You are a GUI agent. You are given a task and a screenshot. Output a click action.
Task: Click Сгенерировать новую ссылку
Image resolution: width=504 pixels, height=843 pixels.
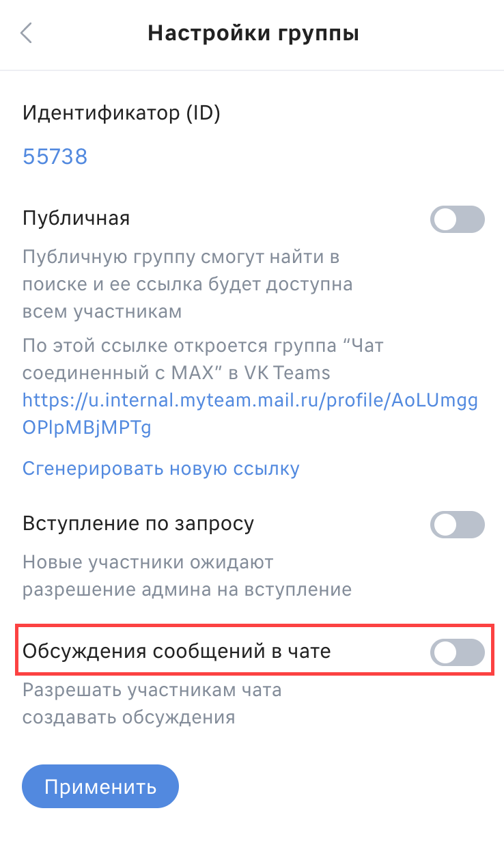[x=161, y=469]
